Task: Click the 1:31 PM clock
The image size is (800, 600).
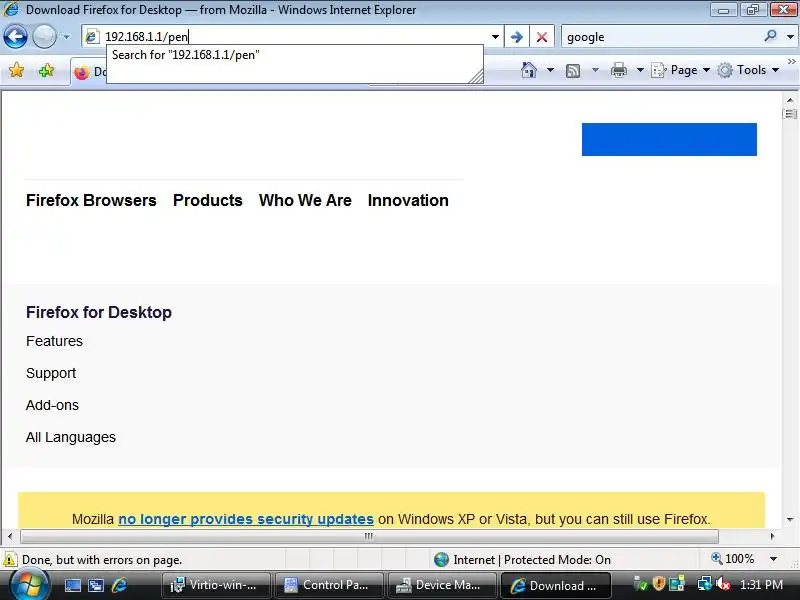Action: point(761,585)
